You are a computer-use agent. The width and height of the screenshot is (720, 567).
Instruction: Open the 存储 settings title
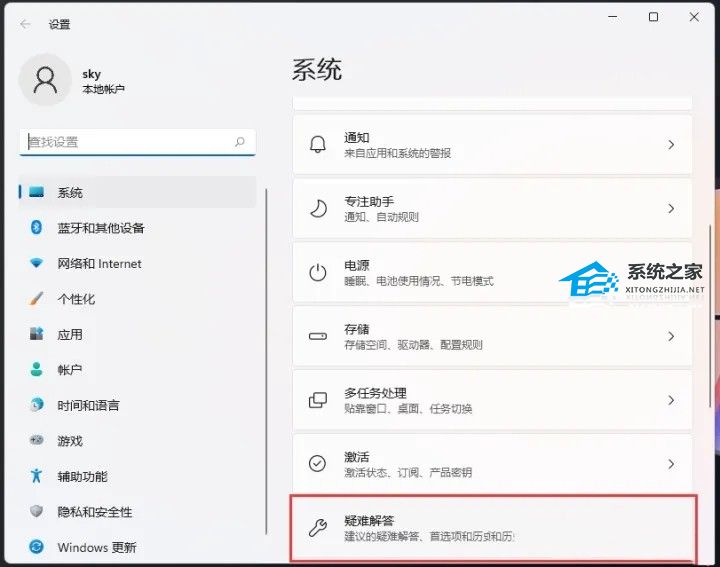click(357, 329)
